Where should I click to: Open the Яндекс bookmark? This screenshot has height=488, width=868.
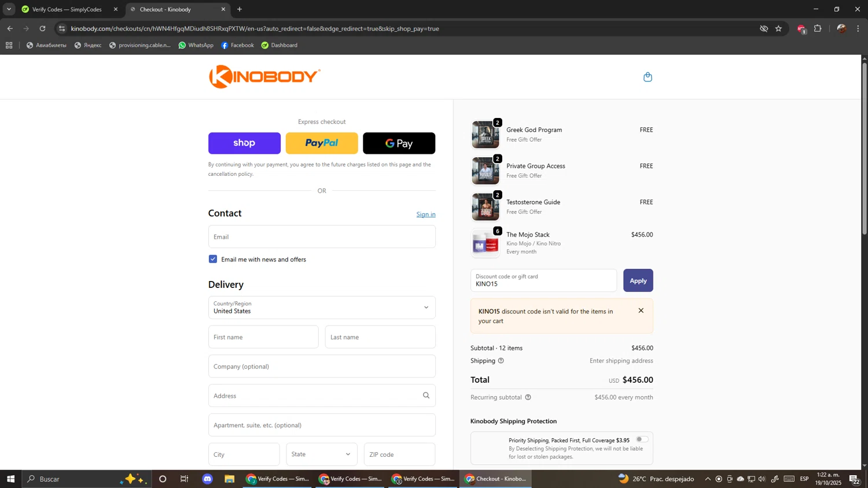pyautogui.click(x=88, y=45)
